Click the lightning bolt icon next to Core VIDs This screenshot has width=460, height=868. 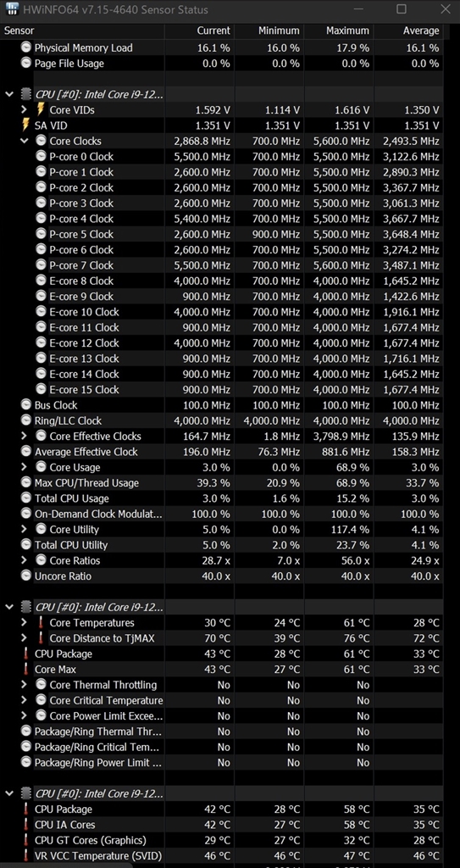(x=41, y=109)
